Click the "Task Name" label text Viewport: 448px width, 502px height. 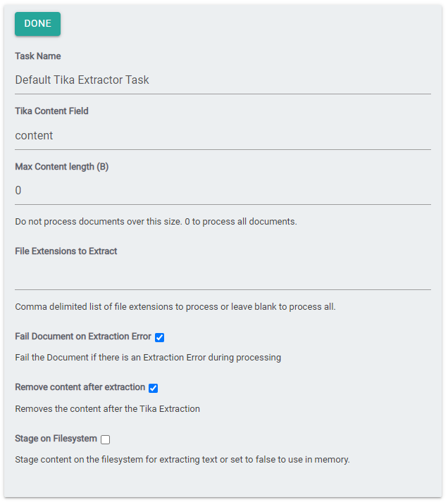point(38,56)
